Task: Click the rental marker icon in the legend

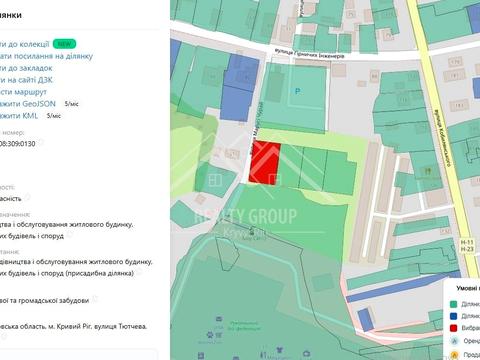Action: (x=454, y=341)
